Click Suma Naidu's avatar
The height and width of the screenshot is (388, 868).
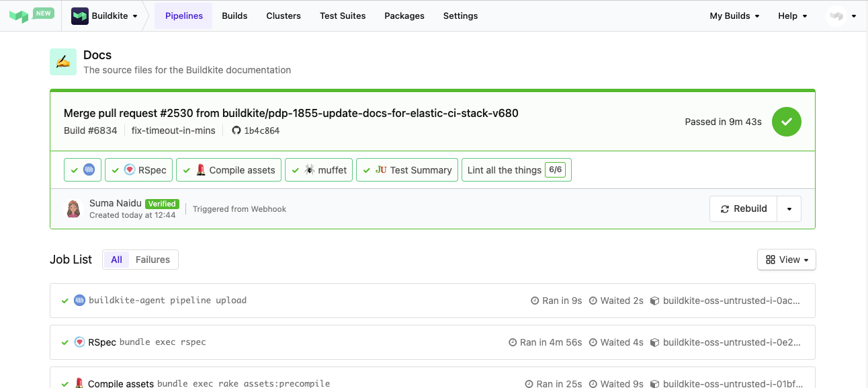(74, 208)
